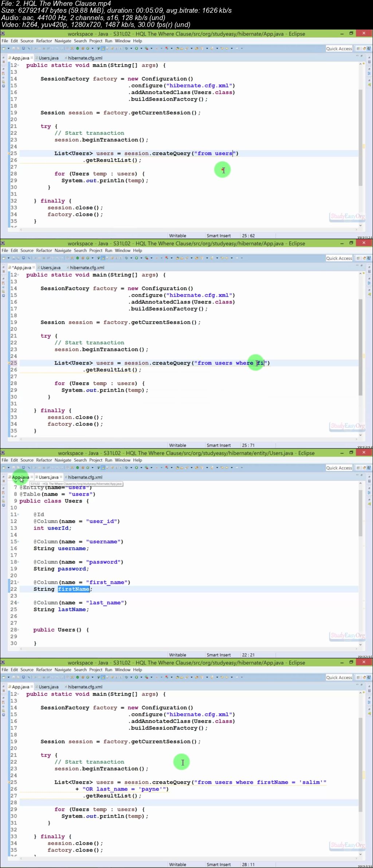Image resolution: width=373 pixels, height=868 pixels.
Task: Switch to the Users.java tab in the 25 : 62 frame
Action: 48,58
